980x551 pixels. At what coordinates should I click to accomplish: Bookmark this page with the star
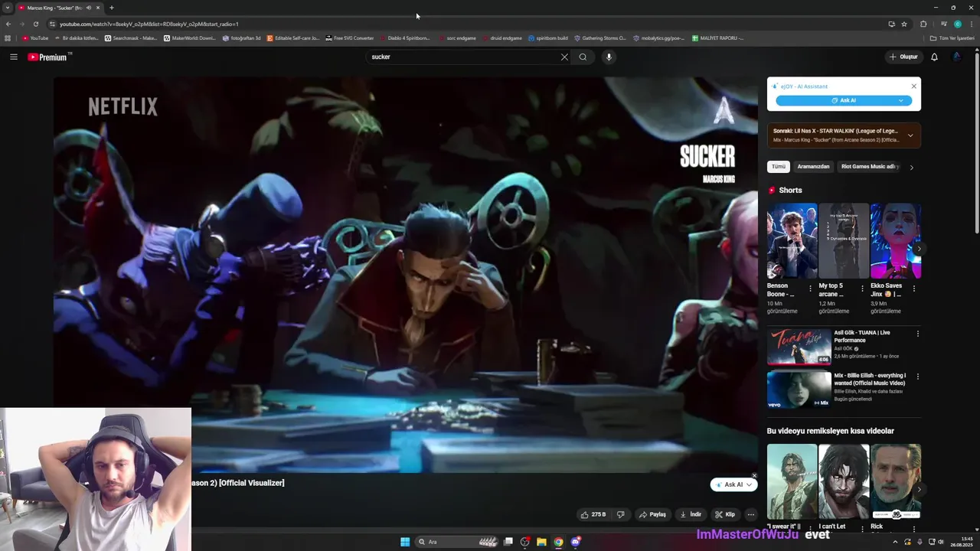[x=904, y=24]
